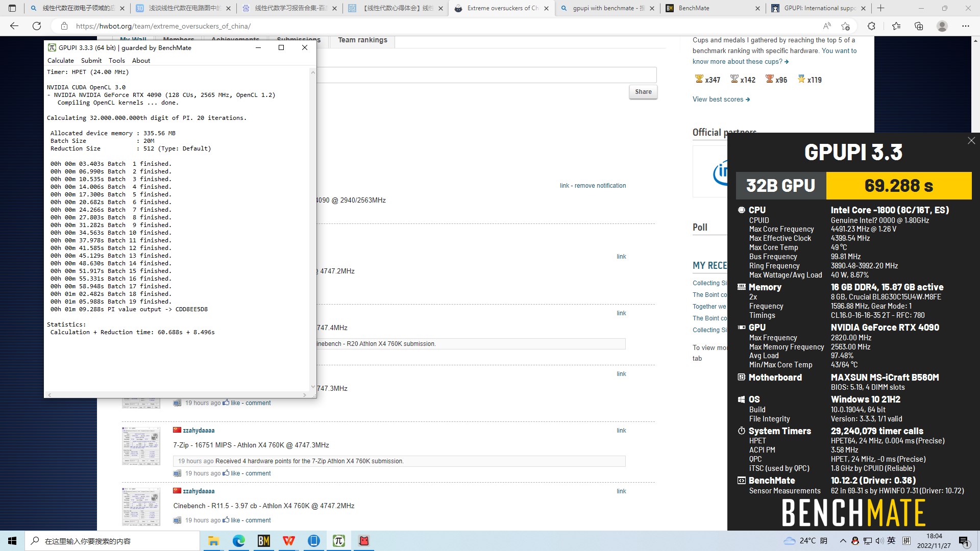The image size is (980, 551).
Task: Open the Edge Settings and more menu
Action: tap(965, 26)
